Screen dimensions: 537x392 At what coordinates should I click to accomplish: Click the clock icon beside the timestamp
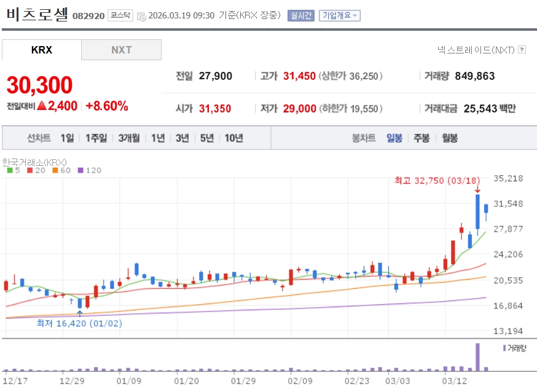pyautogui.click(x=141, y=16)
